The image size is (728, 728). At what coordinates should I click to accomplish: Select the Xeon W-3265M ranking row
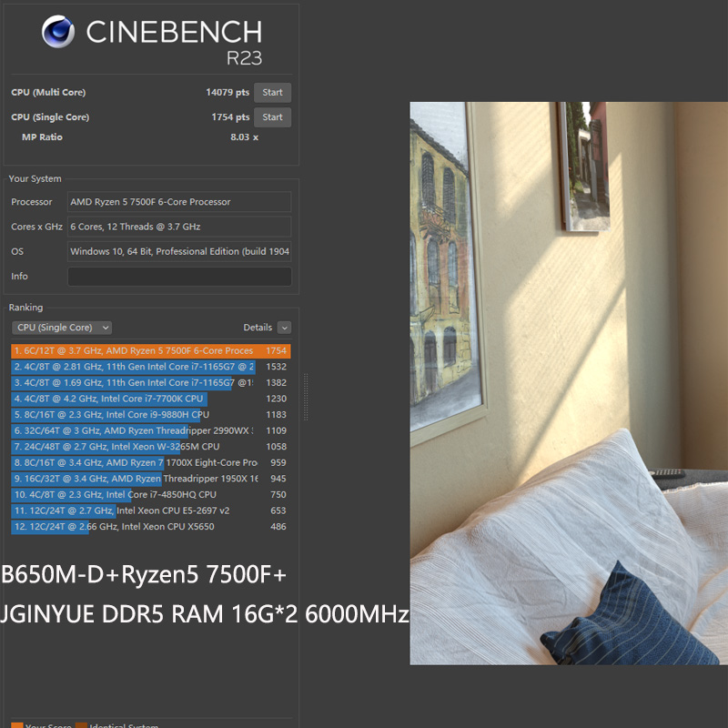tap(151, 447)
